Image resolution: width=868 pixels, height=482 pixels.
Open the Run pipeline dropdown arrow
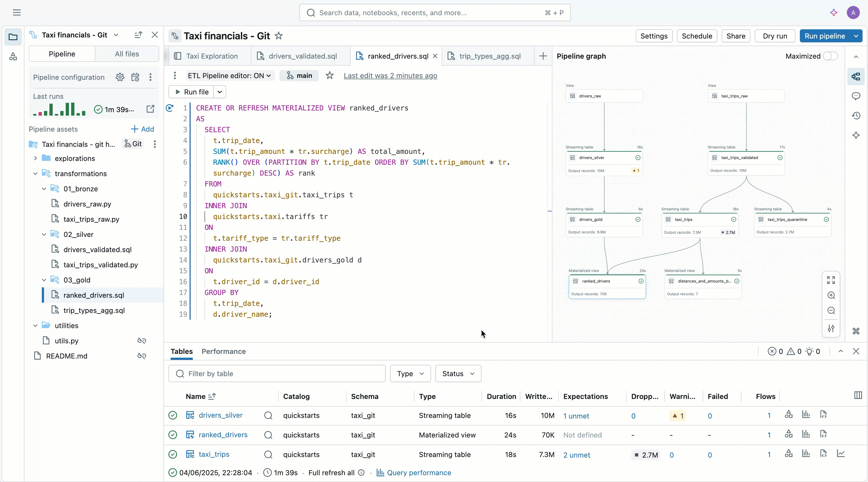click(856, 36)
